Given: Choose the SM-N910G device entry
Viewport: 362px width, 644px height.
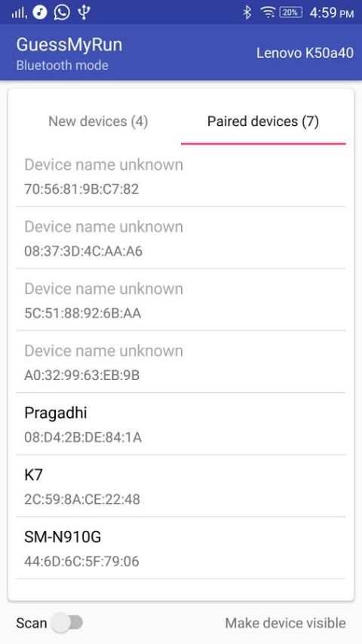Looking at the screenshot, I should coord(181,548).
